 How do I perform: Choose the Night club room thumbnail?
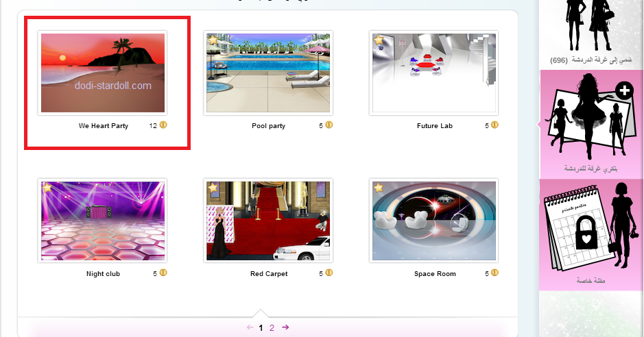(103, 221)
